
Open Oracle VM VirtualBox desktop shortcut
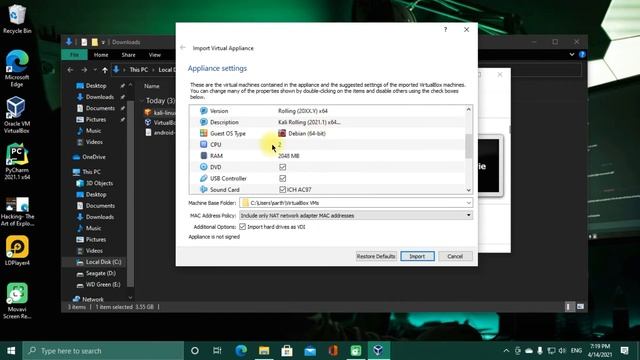[x=17, y=115]
